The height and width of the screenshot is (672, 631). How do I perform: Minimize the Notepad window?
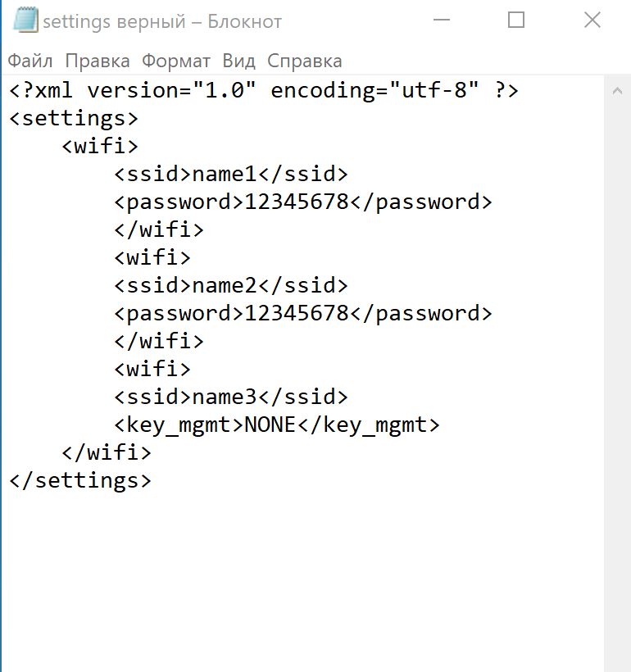click(x=442, y=20)
